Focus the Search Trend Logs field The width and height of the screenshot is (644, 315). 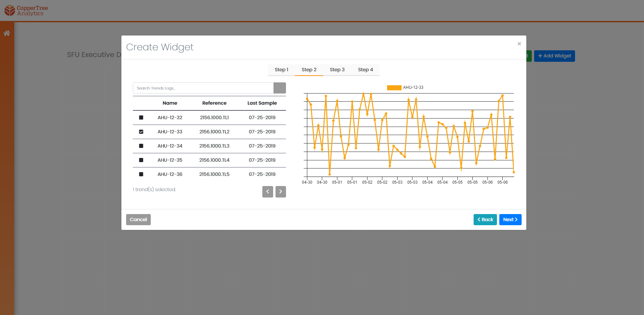click(x=203, y=88)
